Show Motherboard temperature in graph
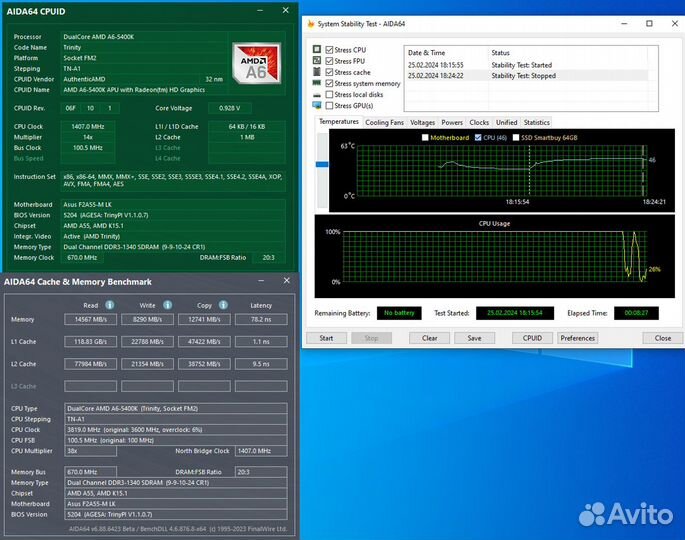This screenshot has width=685, height=540. tap(425, 138)
